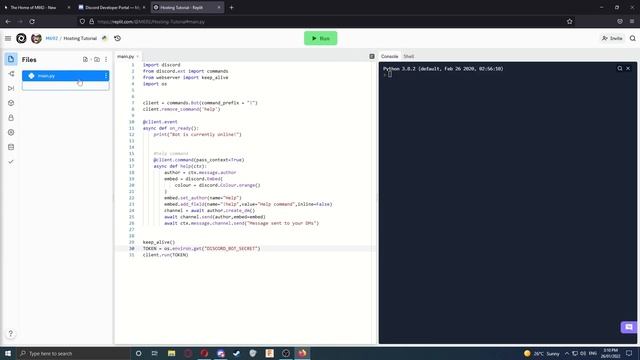Click the Replit logo home icon
640x360 pixels.
[x=21, y=38]
